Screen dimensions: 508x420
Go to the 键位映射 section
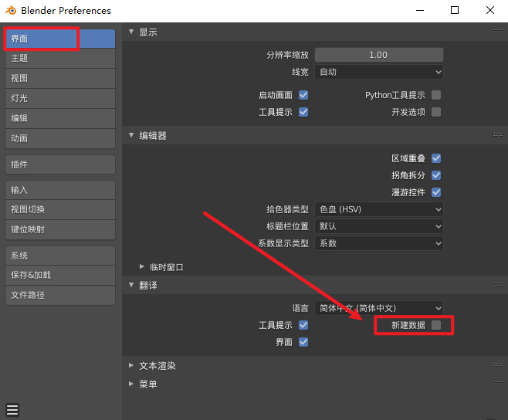click(59, 229)
